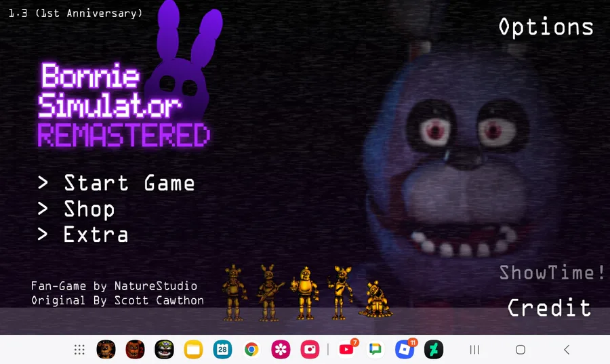Tap the Recents navigation button
610x364 pixels.
point(474,350)
